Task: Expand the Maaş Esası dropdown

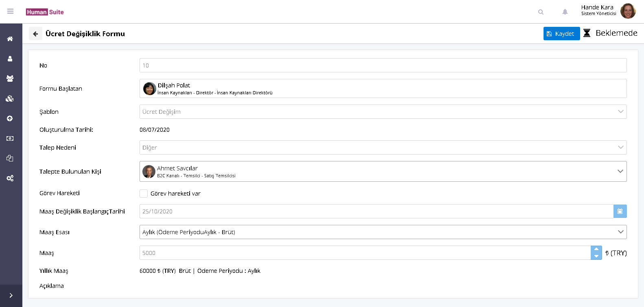Action: click(x=620, y=232)
